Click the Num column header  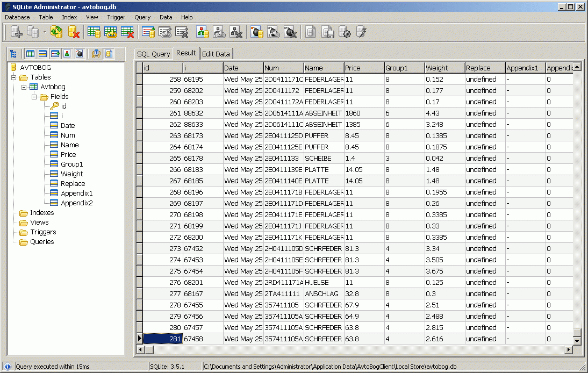click(283, 68)
